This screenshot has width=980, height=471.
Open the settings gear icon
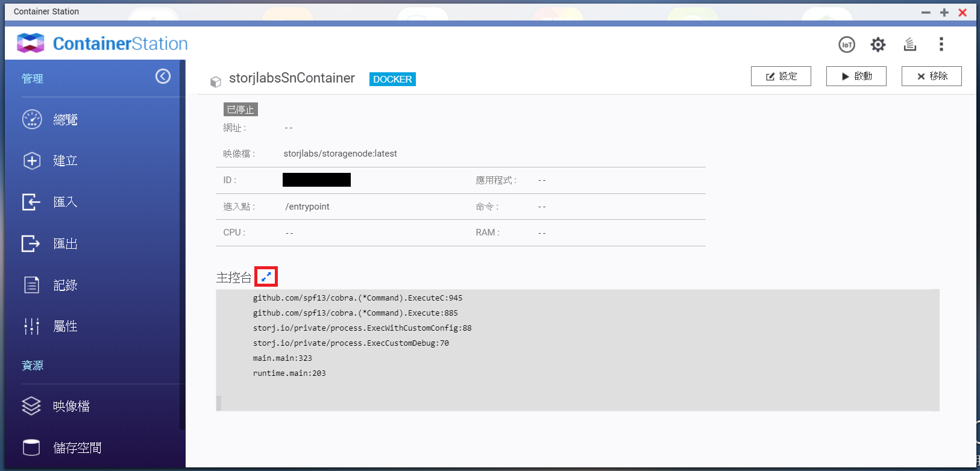click(x=878, y=45)
